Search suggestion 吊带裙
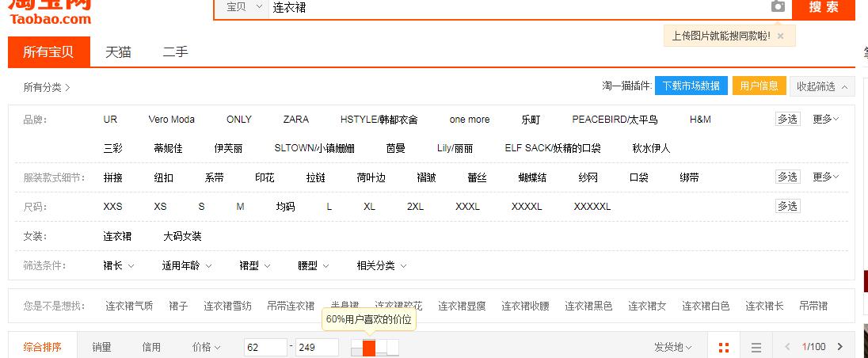Screen dimensions: 868x358 coord(813,306)
